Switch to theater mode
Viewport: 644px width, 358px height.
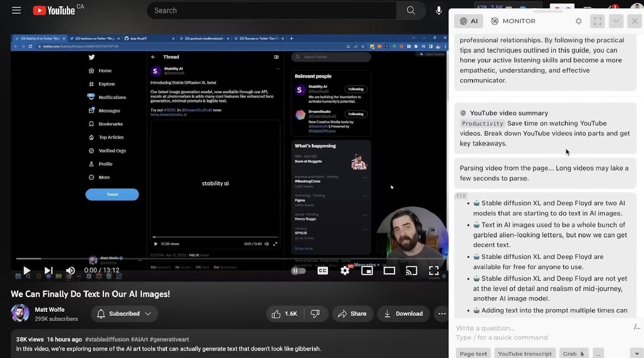(389, 271)
